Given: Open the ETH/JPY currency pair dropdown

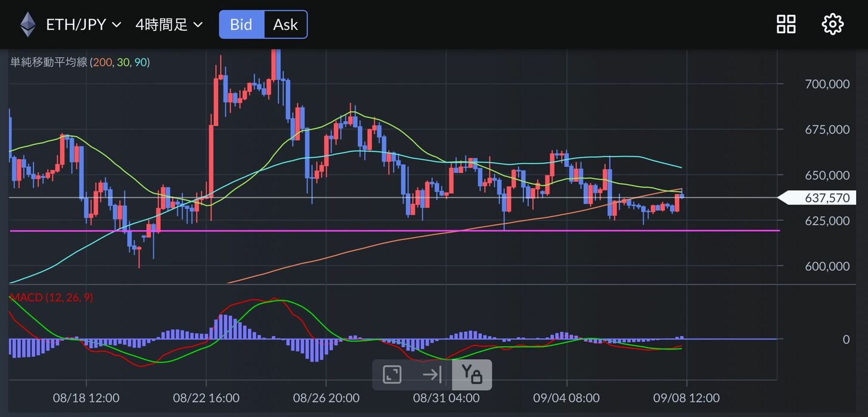Looking at the screenshot, I should click(x=83, y=24).
